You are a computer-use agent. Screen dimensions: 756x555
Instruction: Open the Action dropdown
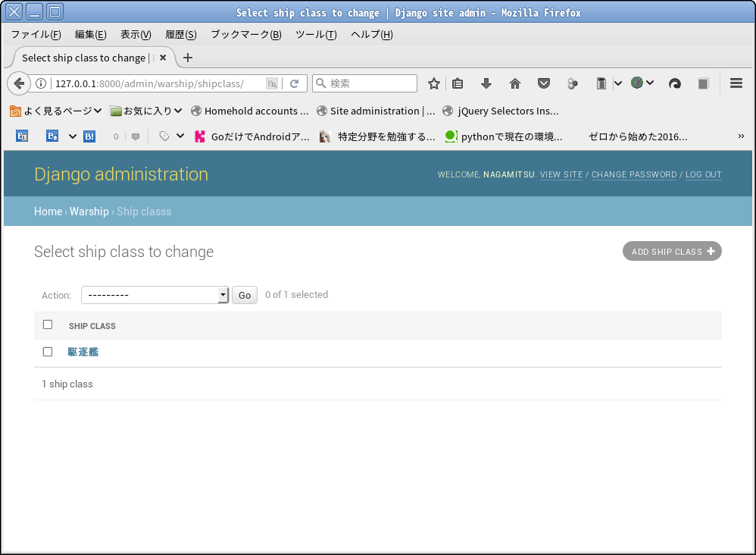pyautogui.click(x=155, y=295)
